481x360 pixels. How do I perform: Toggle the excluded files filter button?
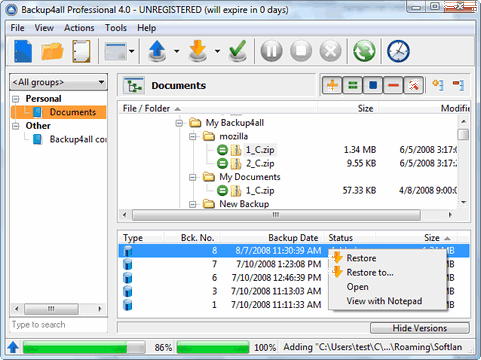pos(414,85)
